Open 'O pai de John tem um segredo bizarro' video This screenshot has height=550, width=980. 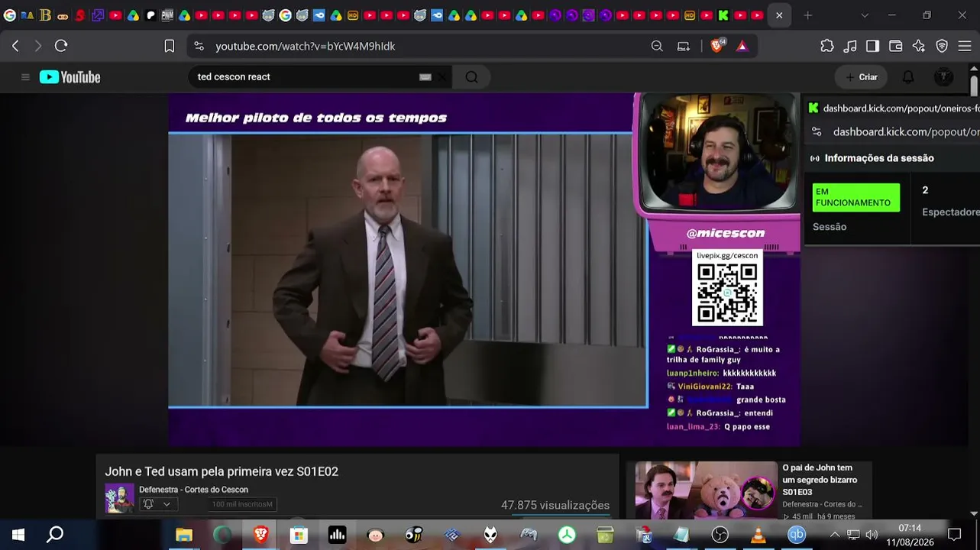(820, 480)
